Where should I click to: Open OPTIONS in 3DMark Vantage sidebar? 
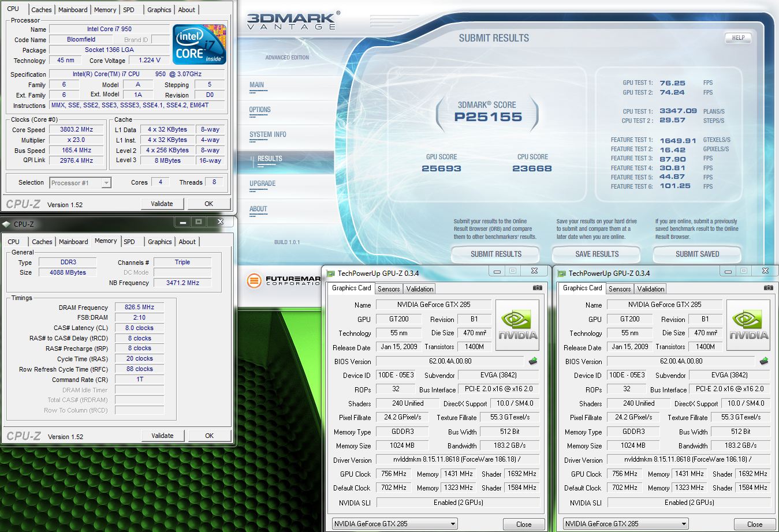pos(260,110)
